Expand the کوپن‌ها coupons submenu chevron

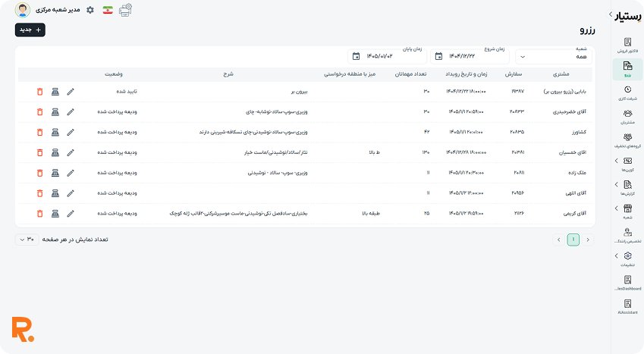[x=617, y=161]
